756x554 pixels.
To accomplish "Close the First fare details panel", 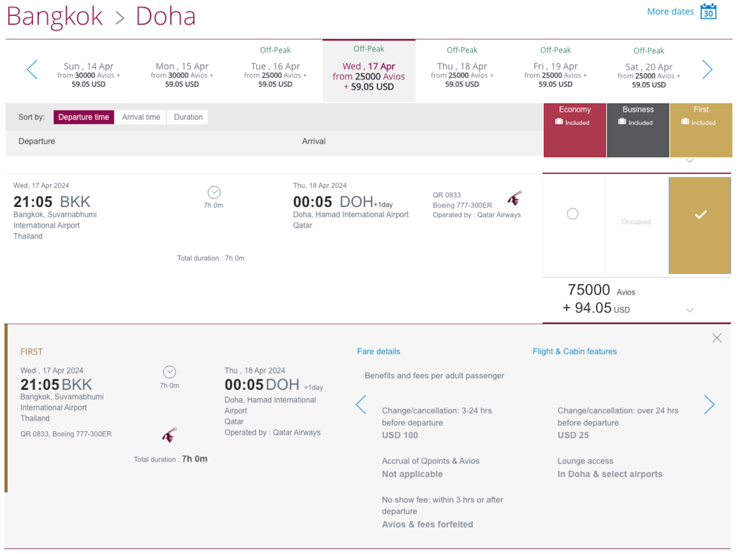I will pyautogui.click(x=717, y=338).
